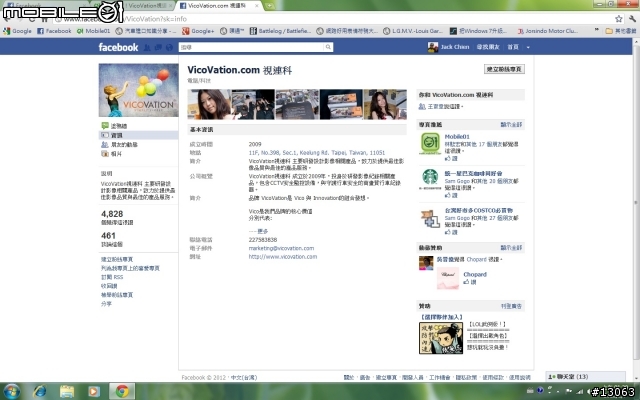The height and width of the screenshot is (400, 640).
Task: Open the first photo in the photo strip
Action: click(x=209, y=104)
